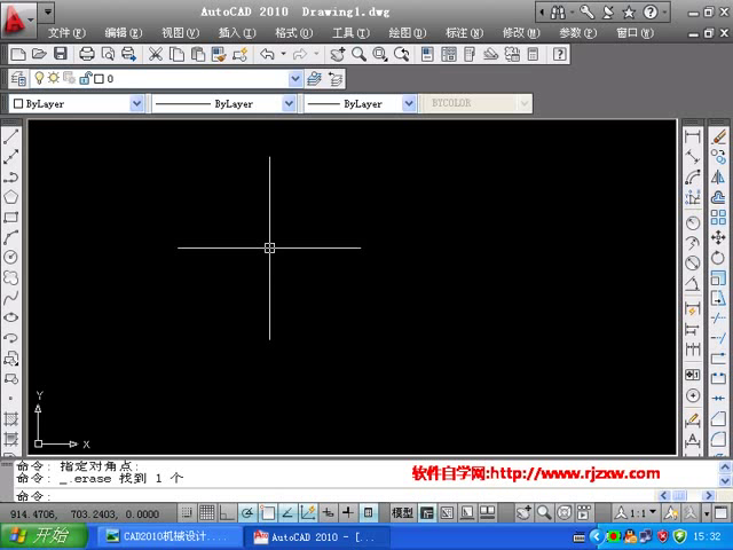This screenshot has height=550, width=733.
Task: Select the Circle draw tool
Action: [11, 257]
